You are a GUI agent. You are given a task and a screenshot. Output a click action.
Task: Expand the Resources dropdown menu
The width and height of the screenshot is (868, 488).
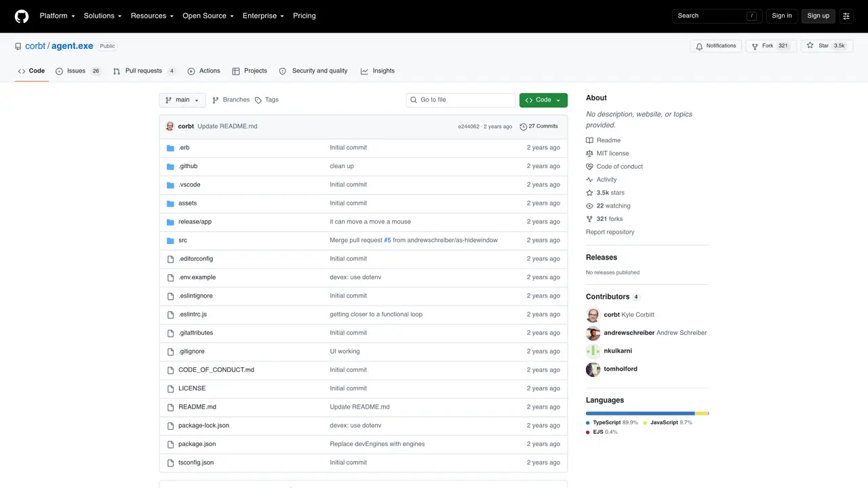tap(152, 16)
